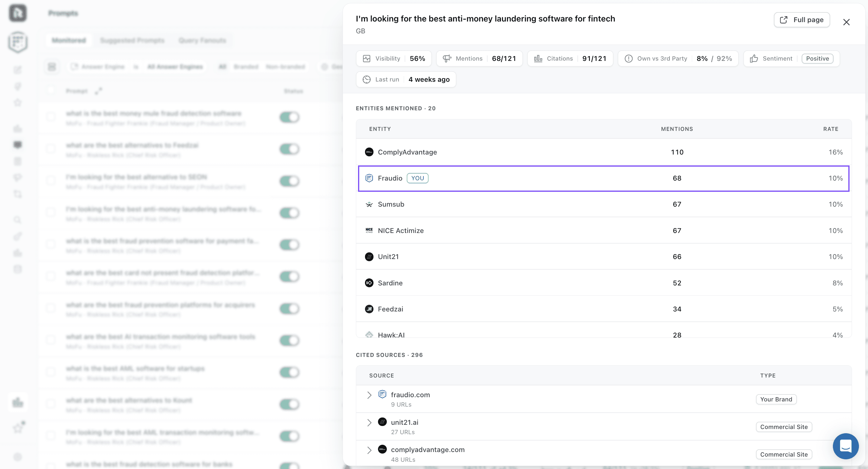
Task: Click the unit21.ai favicon in sources
Action: pos(382,422)
